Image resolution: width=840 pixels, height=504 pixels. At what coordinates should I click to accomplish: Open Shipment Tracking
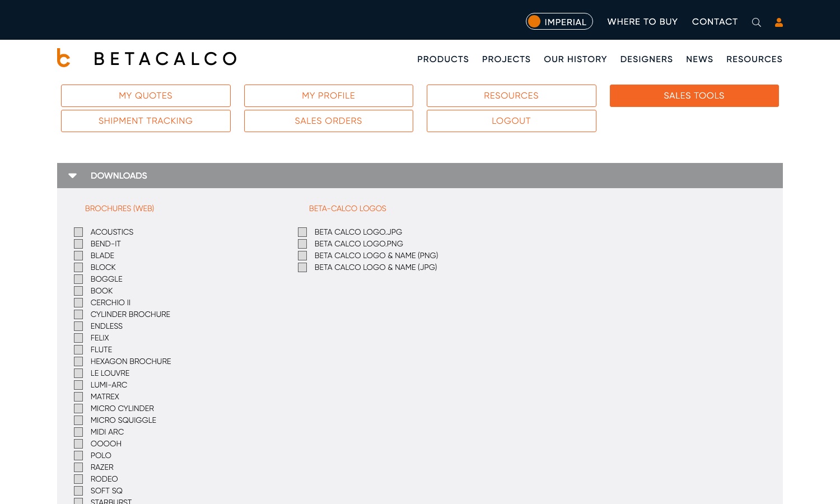coord(146,121)
